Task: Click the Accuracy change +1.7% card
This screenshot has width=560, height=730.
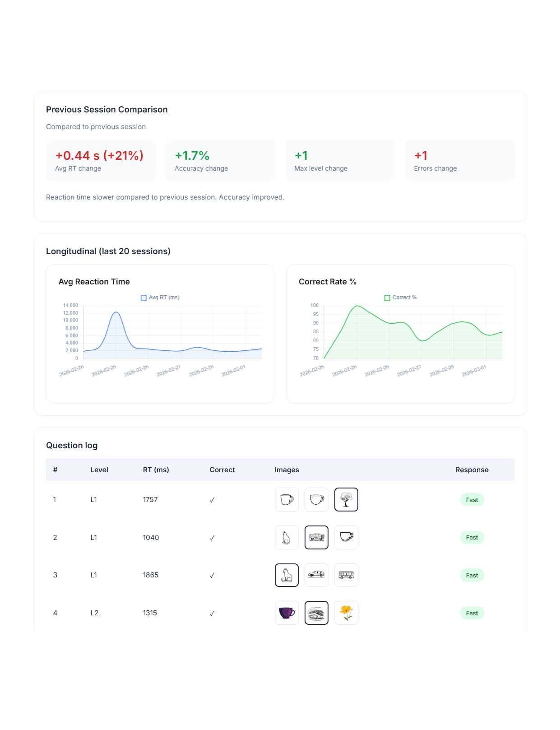Action: (x=220, y=160)
